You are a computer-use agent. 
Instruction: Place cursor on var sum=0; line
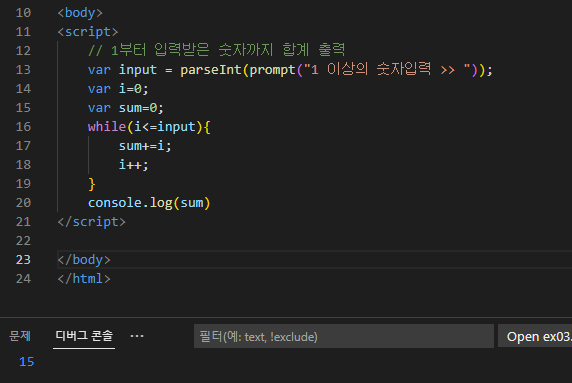coord(125,108)
